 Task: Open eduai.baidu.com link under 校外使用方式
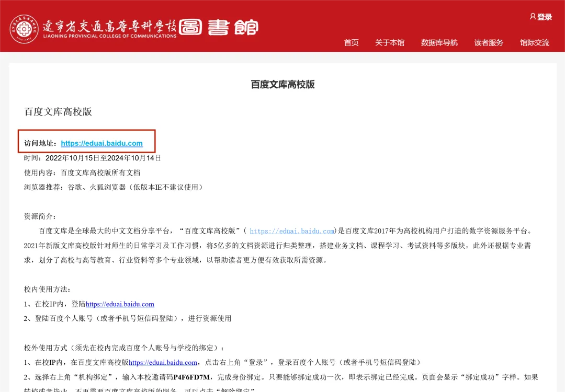pyautogui.click(x=163, y=363)
